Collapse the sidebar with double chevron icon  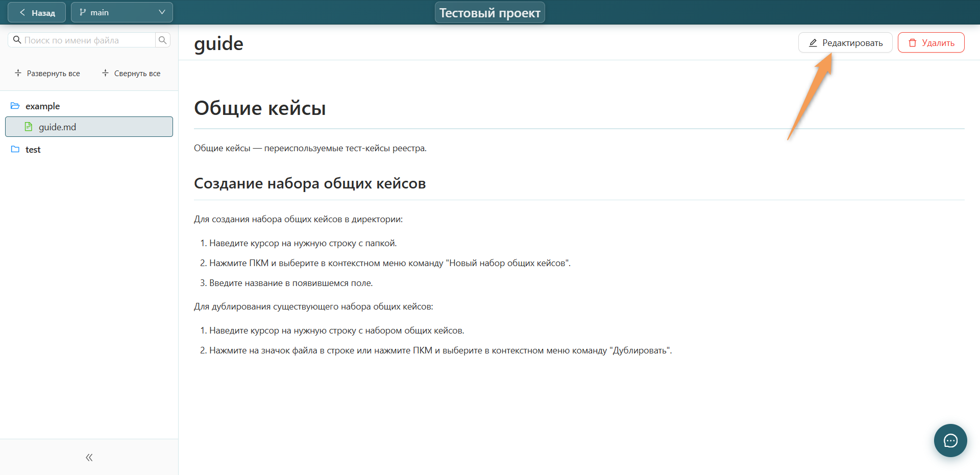coord(89,457)
